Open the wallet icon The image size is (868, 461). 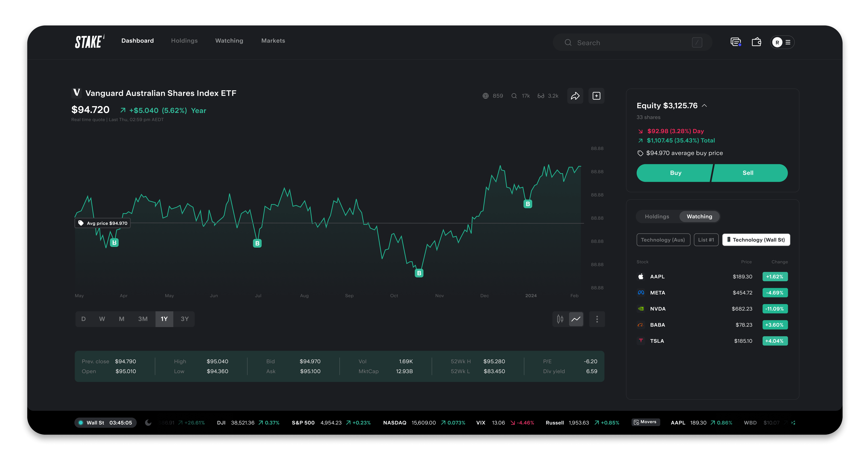(757, 42)
